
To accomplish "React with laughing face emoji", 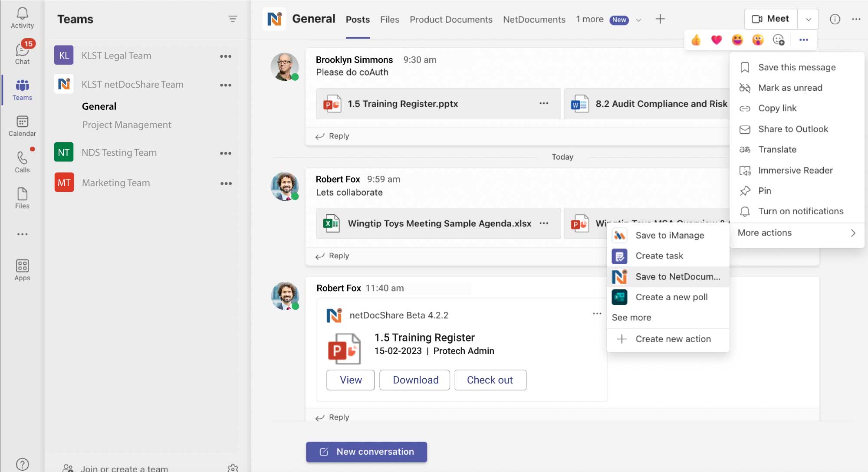I will [x=737, y=40].
